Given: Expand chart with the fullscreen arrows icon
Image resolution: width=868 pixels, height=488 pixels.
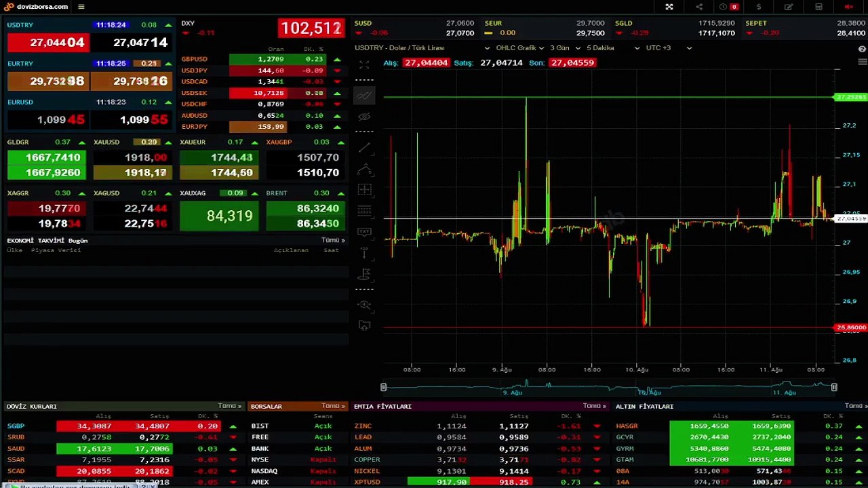Looking at the screenshot, I should tap(364, 65).
